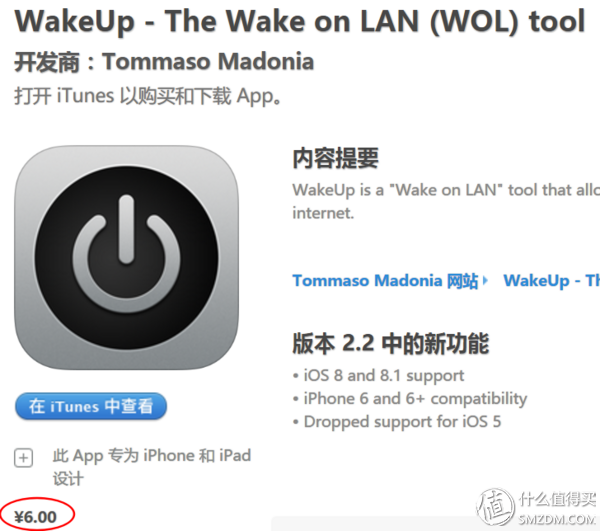Screen dimensions: 600x531
Task: Open the WakeUp - Th… support link
Action: [x=551, y=280]
